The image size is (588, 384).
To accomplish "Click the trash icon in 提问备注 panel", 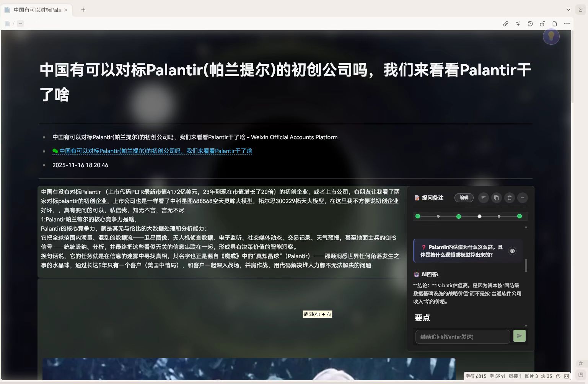I will pos(509,198).
